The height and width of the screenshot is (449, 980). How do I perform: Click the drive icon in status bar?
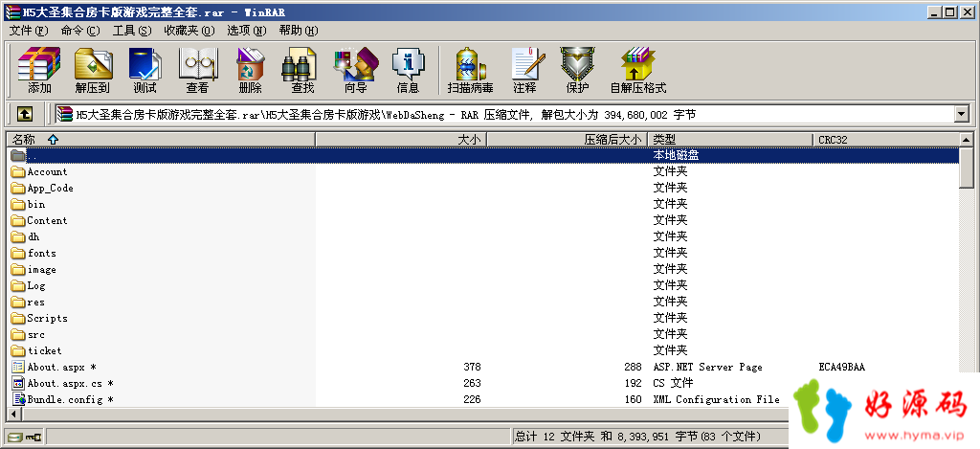tap(15, 437)
